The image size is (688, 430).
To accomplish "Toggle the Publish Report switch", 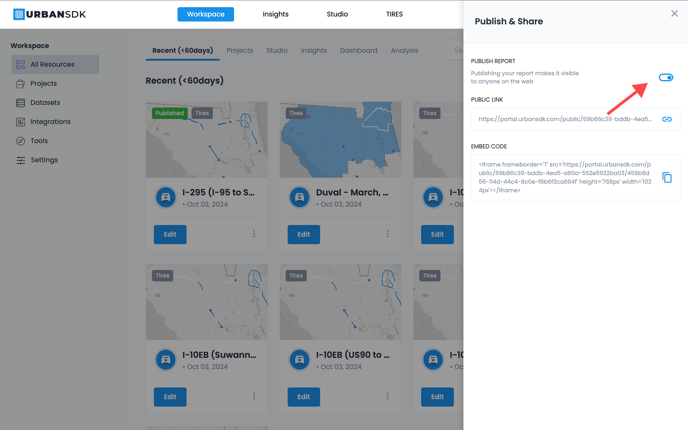I will point(666,78).
